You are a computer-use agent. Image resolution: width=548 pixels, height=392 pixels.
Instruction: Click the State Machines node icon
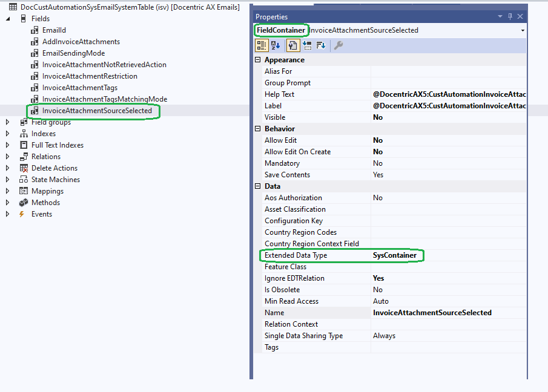click(24, 180)
